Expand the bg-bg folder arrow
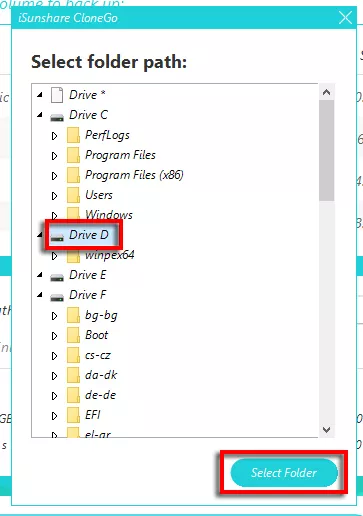 [54, 316]
